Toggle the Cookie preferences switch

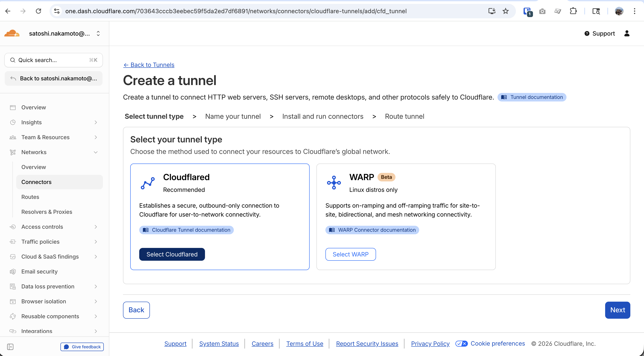[461, 343]
